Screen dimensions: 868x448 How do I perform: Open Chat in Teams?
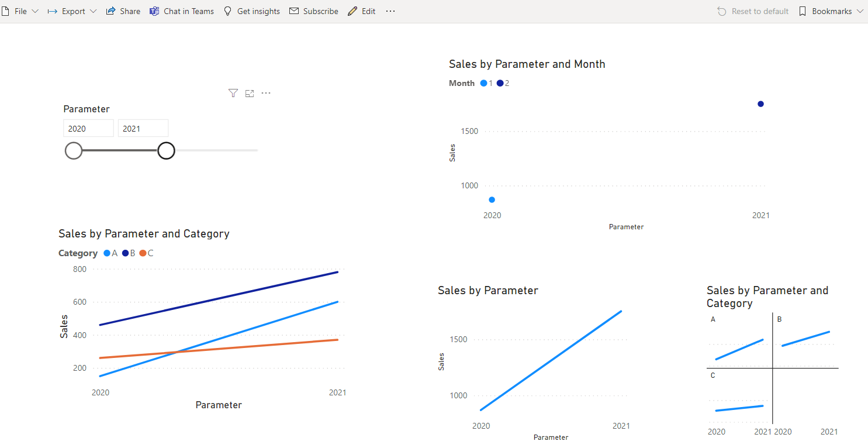(x=182, y=11)
